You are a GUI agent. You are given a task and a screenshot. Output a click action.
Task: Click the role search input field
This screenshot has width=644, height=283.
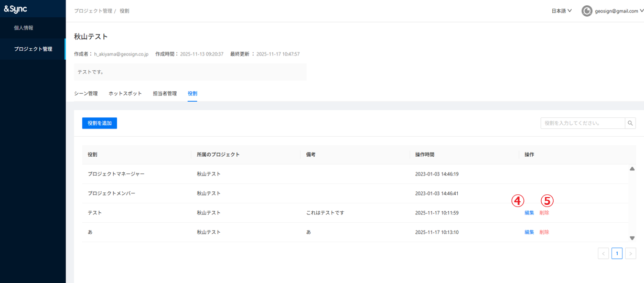click(x=582, y=123)
